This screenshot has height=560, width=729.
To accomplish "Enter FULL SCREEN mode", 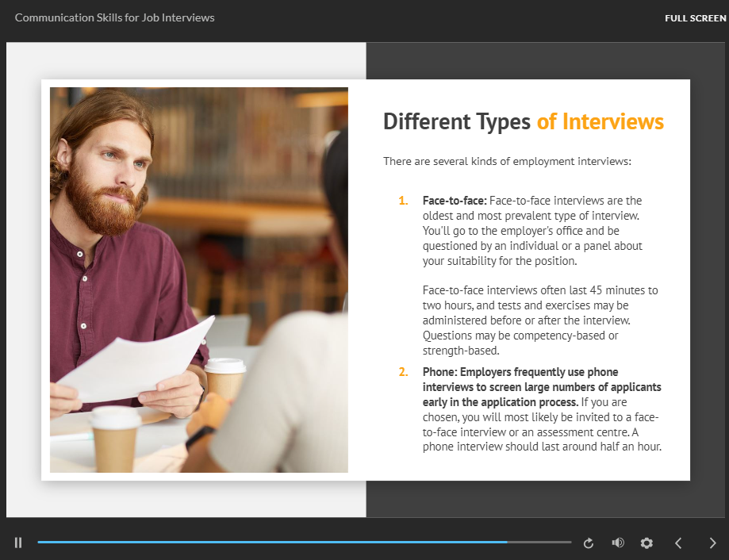I will click(695, 18).
